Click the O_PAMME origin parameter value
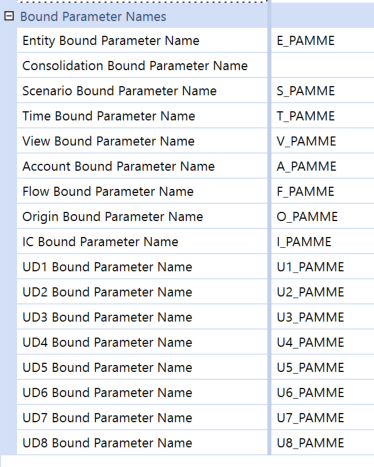374x467 pixels. pos(323,217)
